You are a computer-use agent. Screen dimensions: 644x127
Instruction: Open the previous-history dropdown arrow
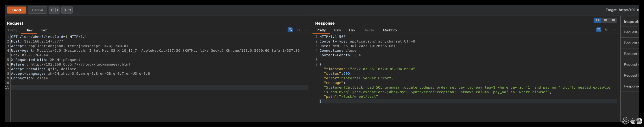tap(58, 10)
